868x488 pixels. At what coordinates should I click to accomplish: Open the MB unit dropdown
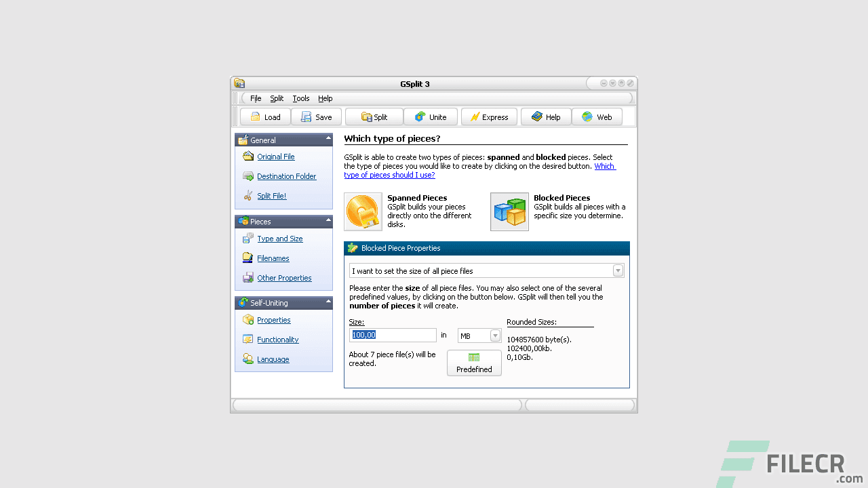pyautogui.click(x=495, y=335)
